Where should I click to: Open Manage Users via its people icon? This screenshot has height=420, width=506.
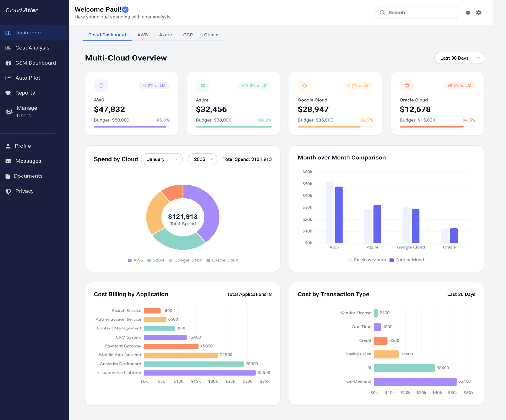pyautogui.click(x=8, y=111)
